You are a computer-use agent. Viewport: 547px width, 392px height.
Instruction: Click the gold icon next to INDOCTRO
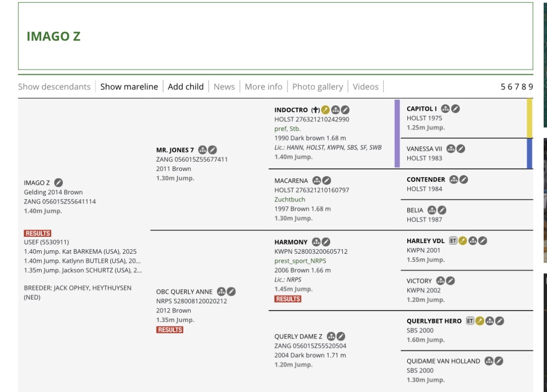point(325,110)
